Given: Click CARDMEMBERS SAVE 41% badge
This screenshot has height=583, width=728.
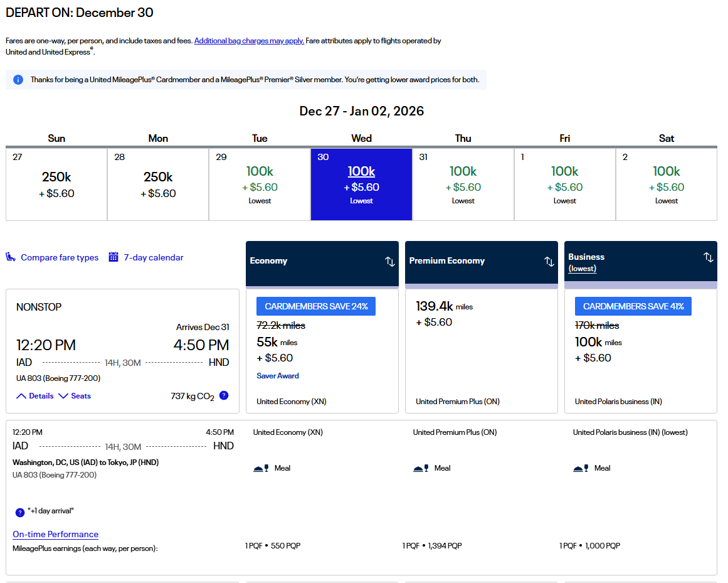Looking at the screenshot, I should pyautogui.click(x=633, y=307).
